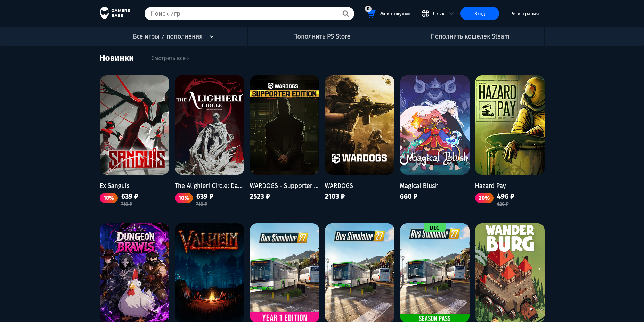644x322 pixels.
Task: Open Magical Blush game cover
Action: (x=434, y=125)
